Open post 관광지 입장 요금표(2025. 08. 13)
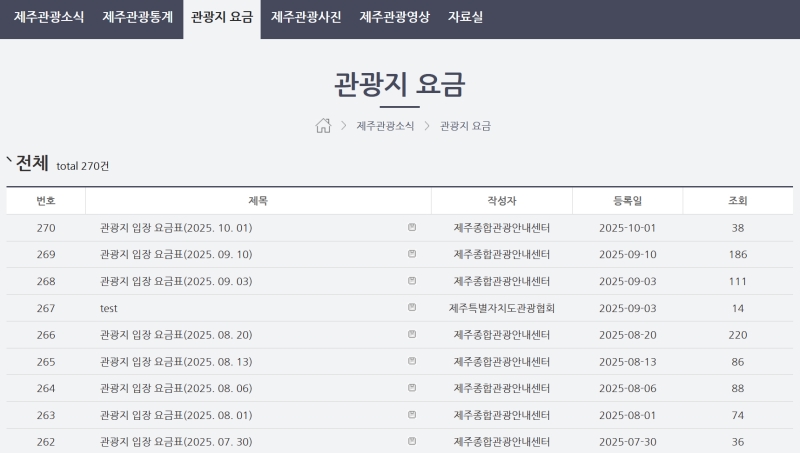This screenshot has width=800, height=453. [176, 362]
